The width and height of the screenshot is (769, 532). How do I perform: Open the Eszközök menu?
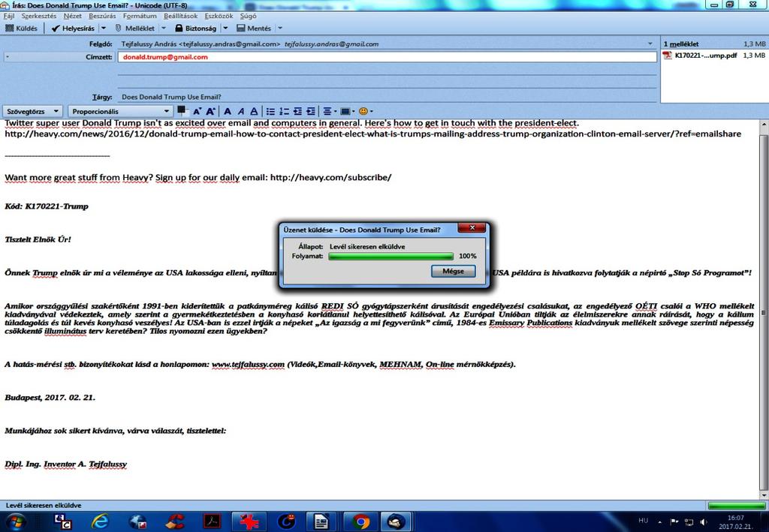tap(219, 17)
